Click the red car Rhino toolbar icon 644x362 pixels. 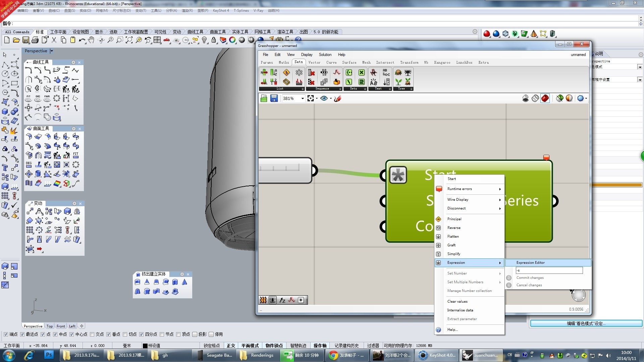(167, 40)
